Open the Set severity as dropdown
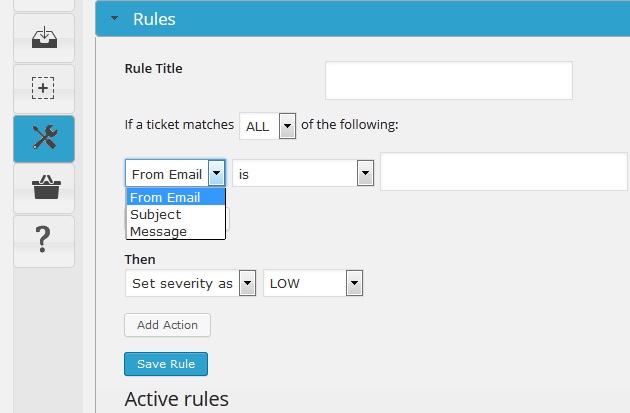The image size is (630, 413). coord(190,283)
